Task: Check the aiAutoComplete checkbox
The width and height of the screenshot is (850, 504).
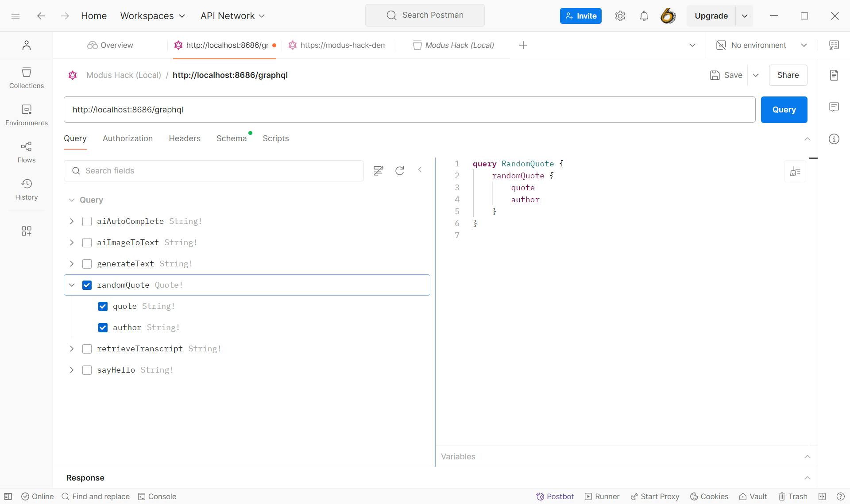Action: [x=87, y=221]
